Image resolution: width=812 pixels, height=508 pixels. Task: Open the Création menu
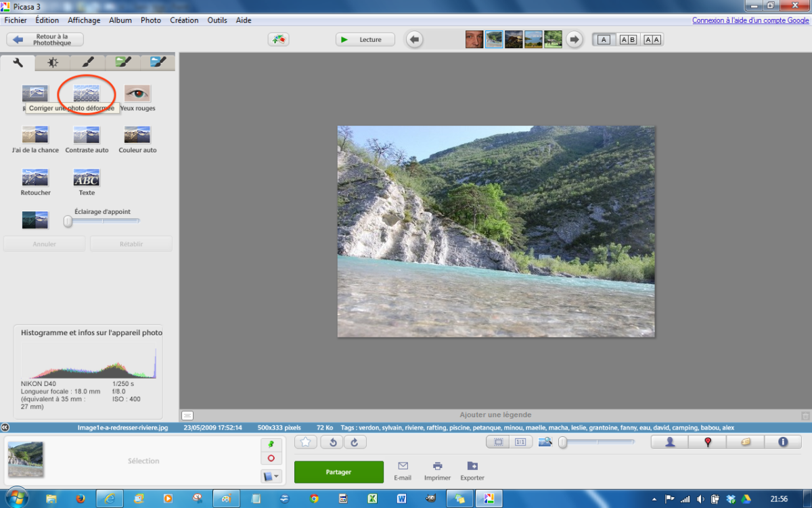pyautogui.click(x=184, y=20)
